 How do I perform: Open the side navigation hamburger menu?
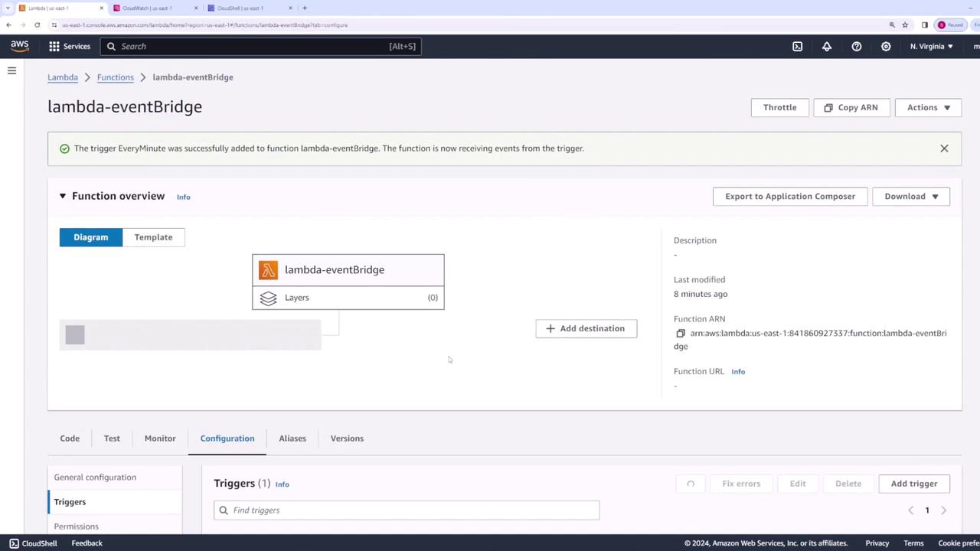click(11, 70)
